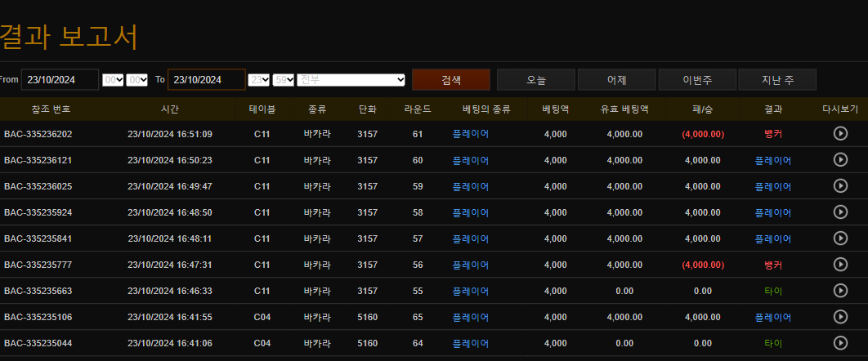Screen dimensions: 868x361
Task: Play replay for C04 round 65
Action: pyautogui.click(x=840, y=317)
